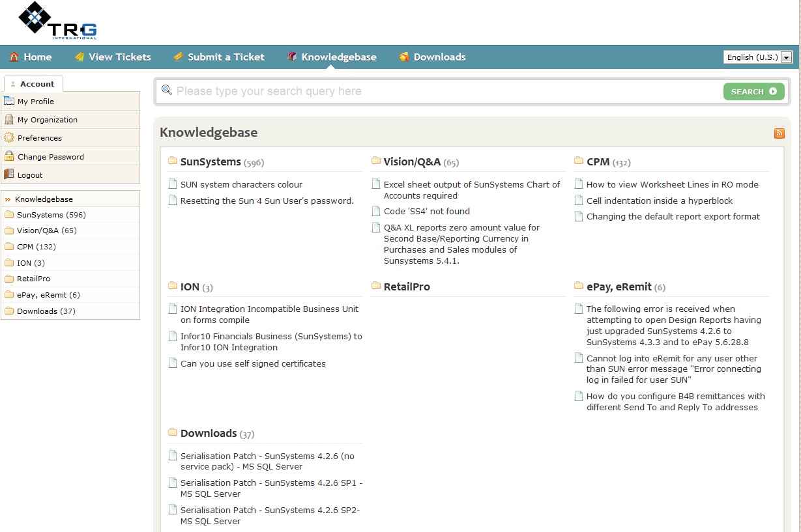Click sidebar SunSystems folder icon
Viewport: 801px width, 532px height.
tap(9, 215)
